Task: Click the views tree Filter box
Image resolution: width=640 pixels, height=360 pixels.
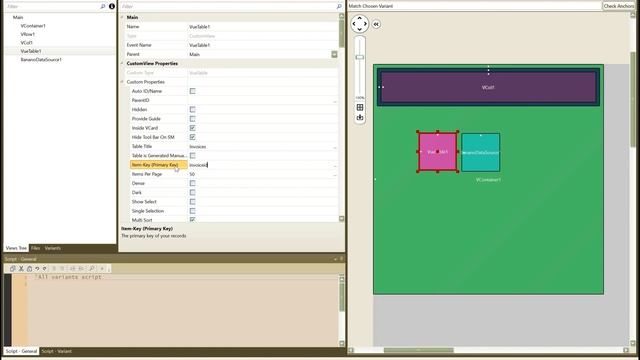Action: pos(52,6)
